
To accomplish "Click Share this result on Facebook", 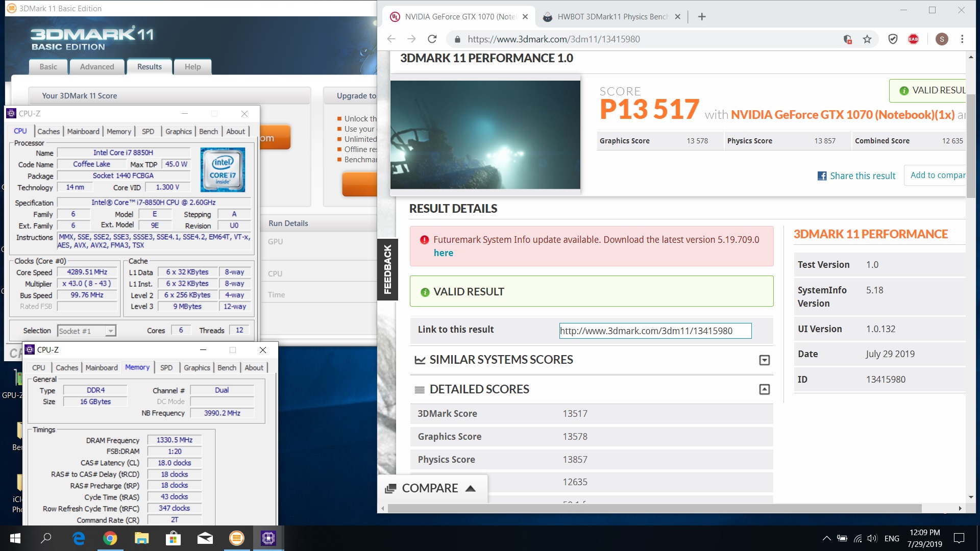I will click(856, 176).
